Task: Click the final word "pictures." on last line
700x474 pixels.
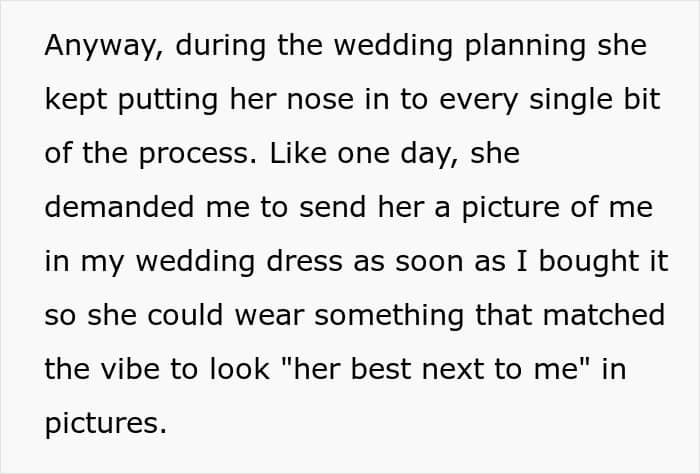Action: coord(105,423)
